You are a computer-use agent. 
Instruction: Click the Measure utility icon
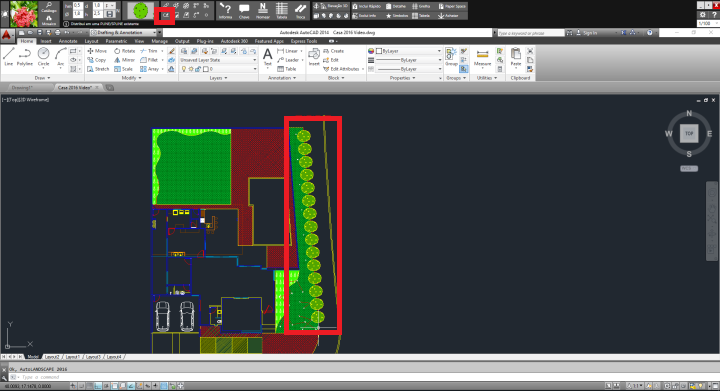pos(482,58)
